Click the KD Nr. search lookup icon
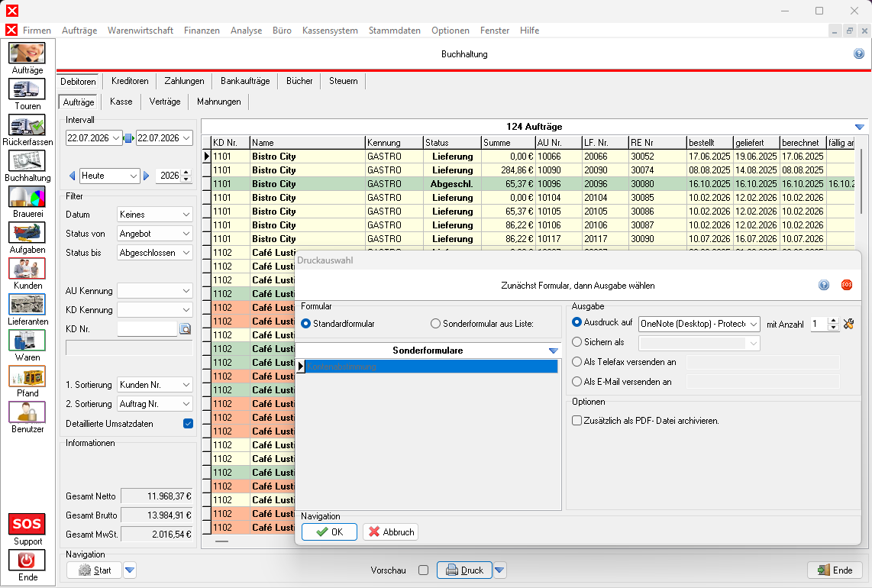 (186, 329)
